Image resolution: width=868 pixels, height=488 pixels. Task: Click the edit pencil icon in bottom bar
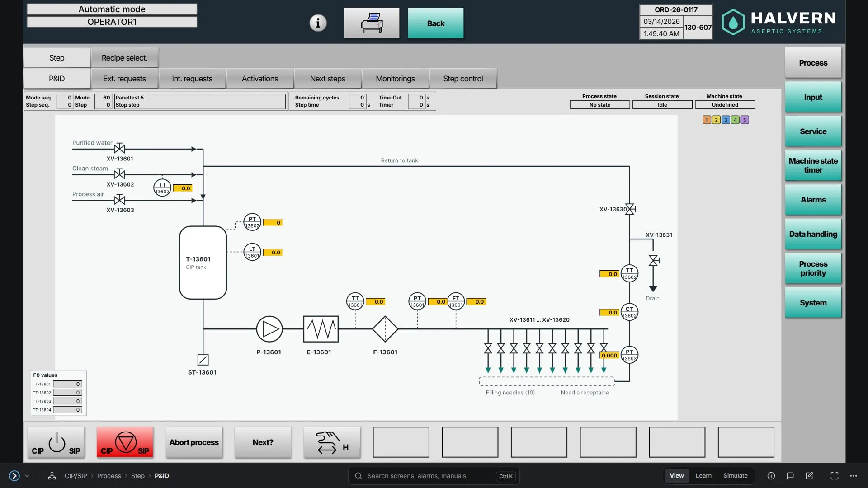coord(809,476)
